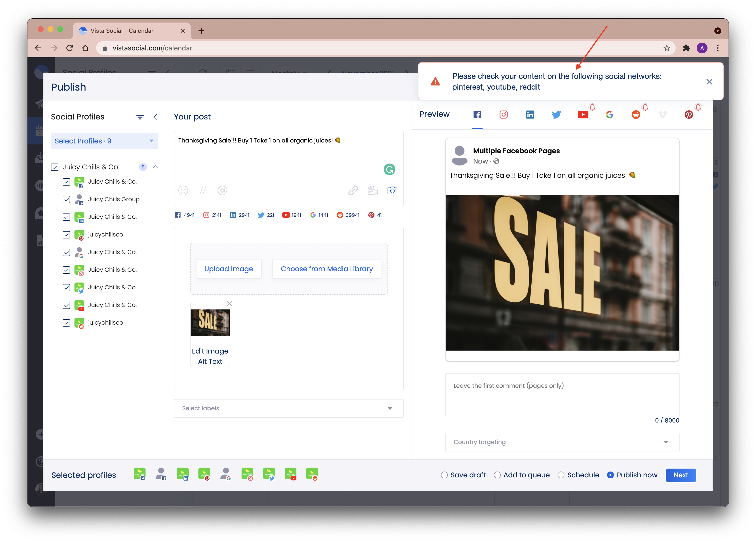Open the Chrome profile avatar A
The height and width of the screenshot is (543, 756).
pyautogui.click(x=702, y=48)
